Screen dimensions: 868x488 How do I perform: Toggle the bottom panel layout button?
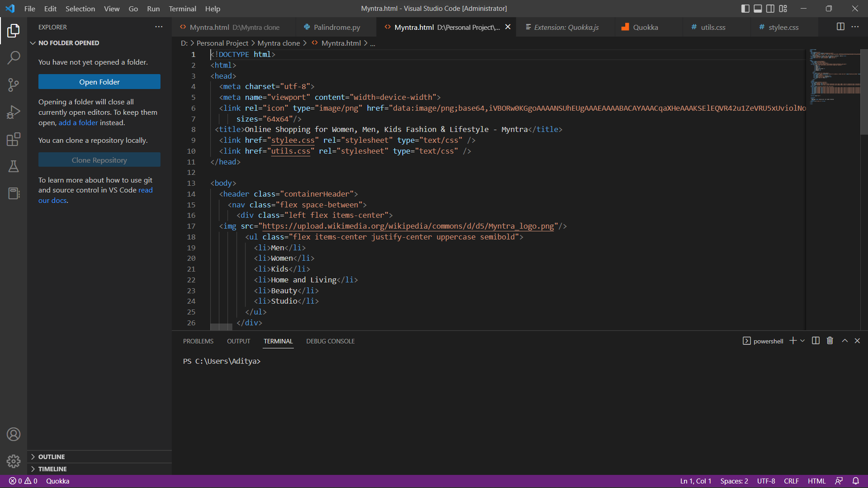pos(758,9)
